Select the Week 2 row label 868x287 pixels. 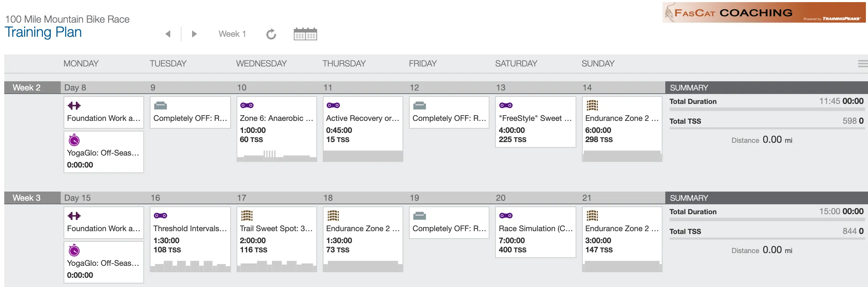pyautogui.click(x=27, y=88)
